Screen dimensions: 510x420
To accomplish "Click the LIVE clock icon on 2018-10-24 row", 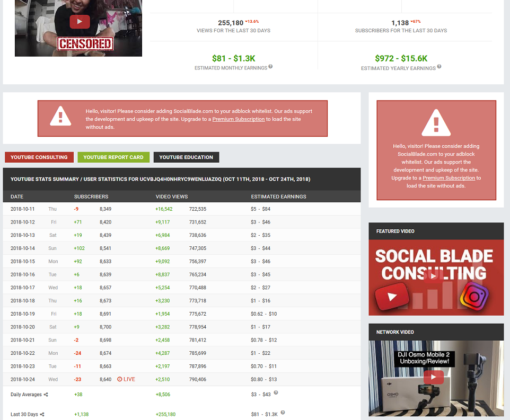I will click(x=120, y=379).
